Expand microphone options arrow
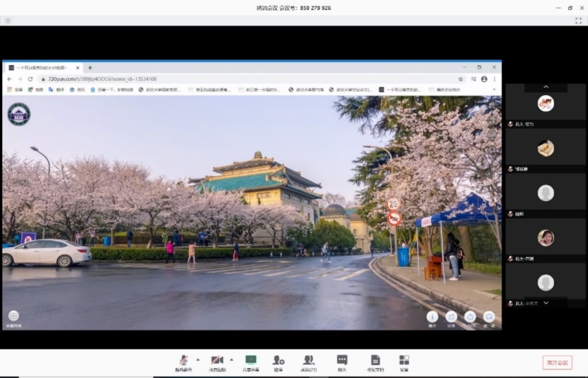 point(198,359)
